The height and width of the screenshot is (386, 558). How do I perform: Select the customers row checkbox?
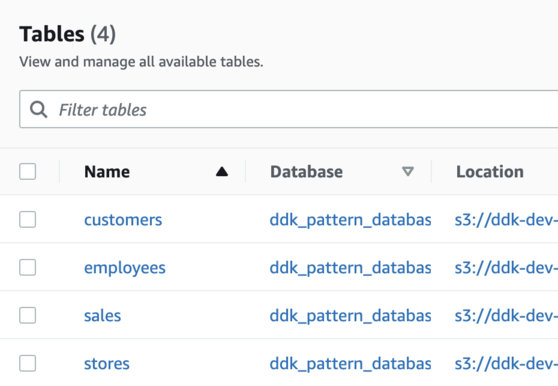pos(27,220)
